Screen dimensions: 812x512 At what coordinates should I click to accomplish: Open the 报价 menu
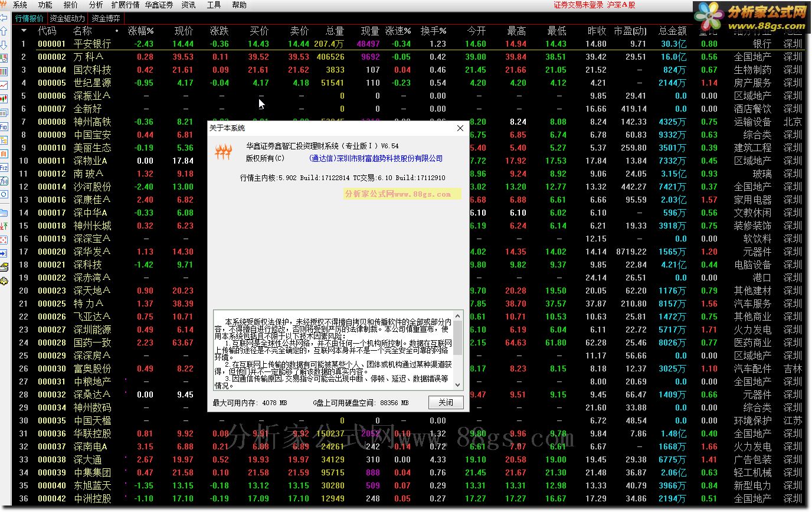click(x=70, y=5)
